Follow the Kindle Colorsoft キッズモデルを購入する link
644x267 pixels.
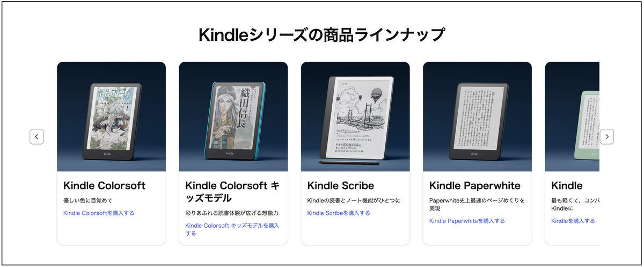[x=232, y=229]
